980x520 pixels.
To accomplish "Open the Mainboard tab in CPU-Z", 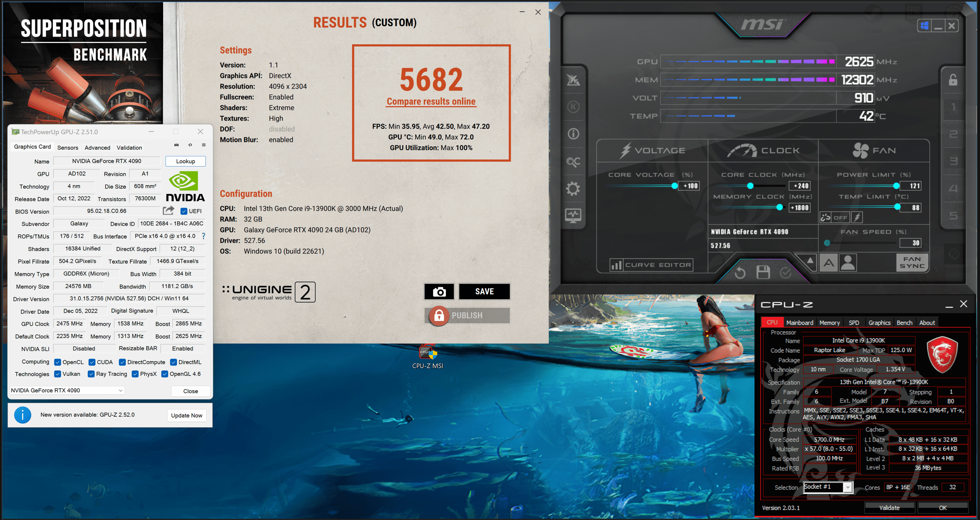I will [799, 323].
